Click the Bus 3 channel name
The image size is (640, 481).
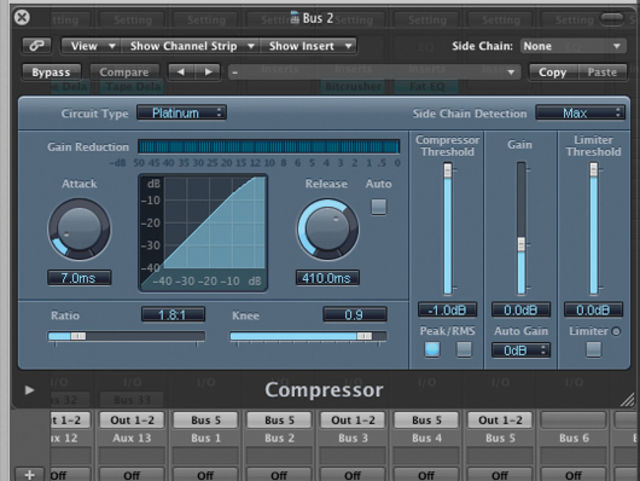[x=353, y=438]
